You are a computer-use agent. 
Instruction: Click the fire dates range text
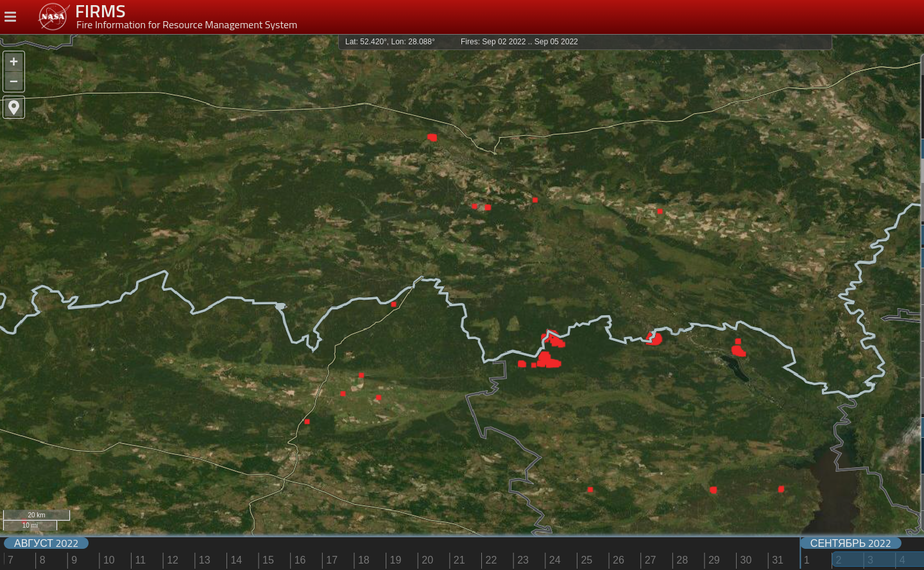[x=518, y=42]
